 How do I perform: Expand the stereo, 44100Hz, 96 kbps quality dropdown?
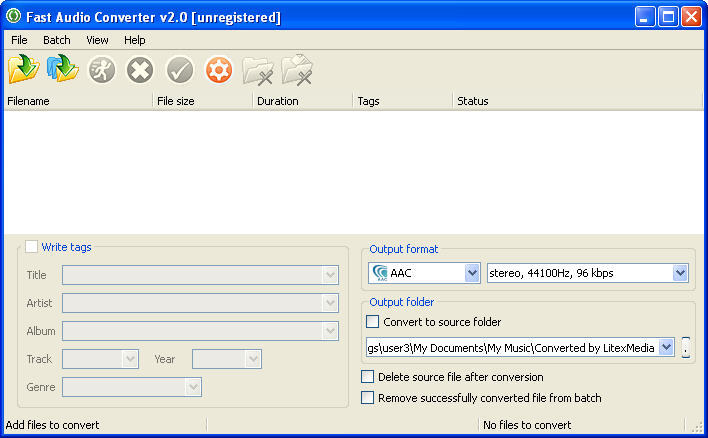(680, 273)
